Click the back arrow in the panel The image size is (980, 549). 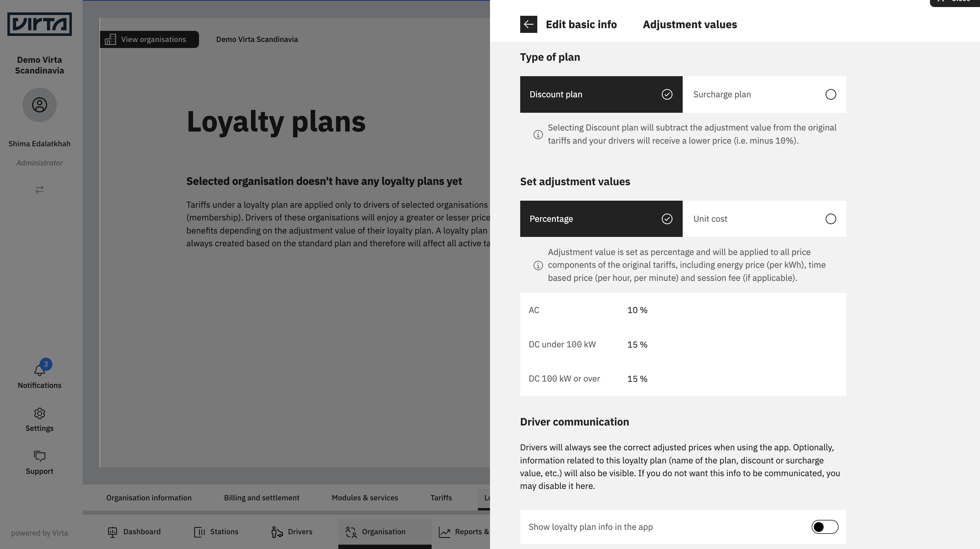528,24
